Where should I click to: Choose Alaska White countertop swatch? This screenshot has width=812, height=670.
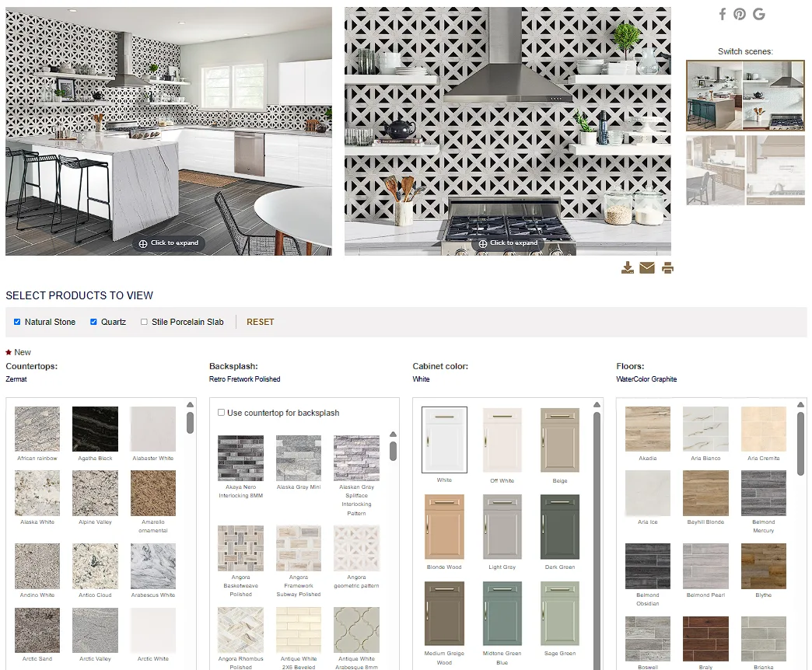[37, 493]
